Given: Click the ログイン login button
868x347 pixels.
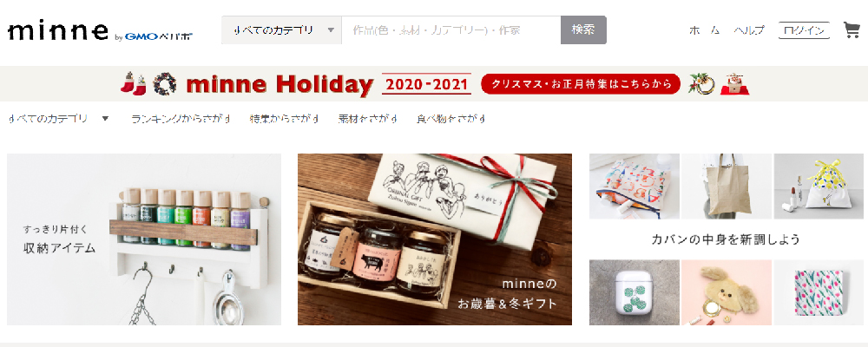Looking at the screenshot, I should tap(804, 29).
